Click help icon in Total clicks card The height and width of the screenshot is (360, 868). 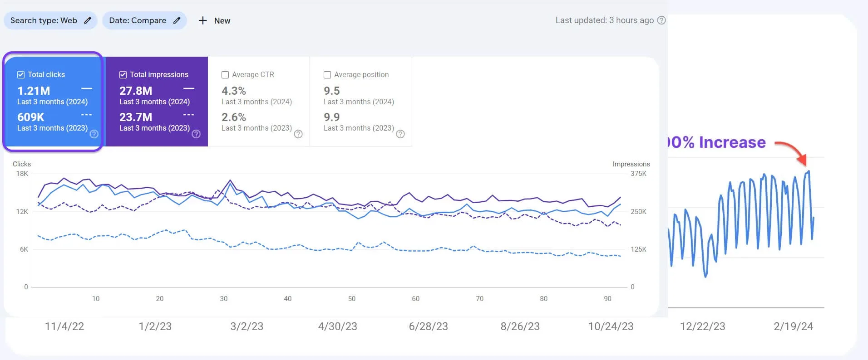point(94,134)
